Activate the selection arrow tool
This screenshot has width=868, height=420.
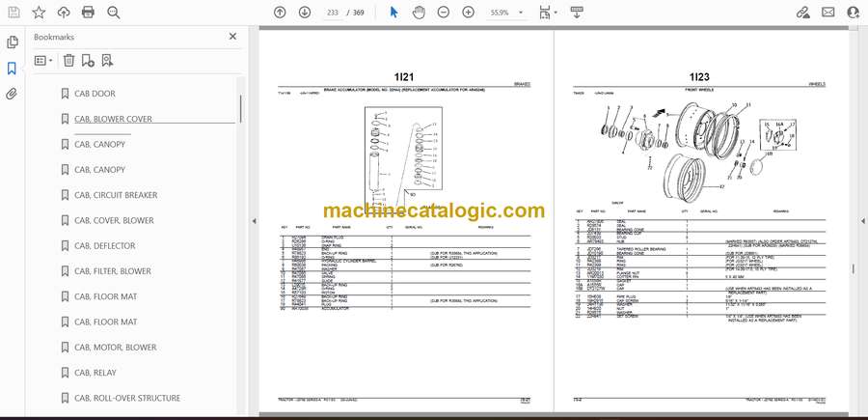point(393,13)
